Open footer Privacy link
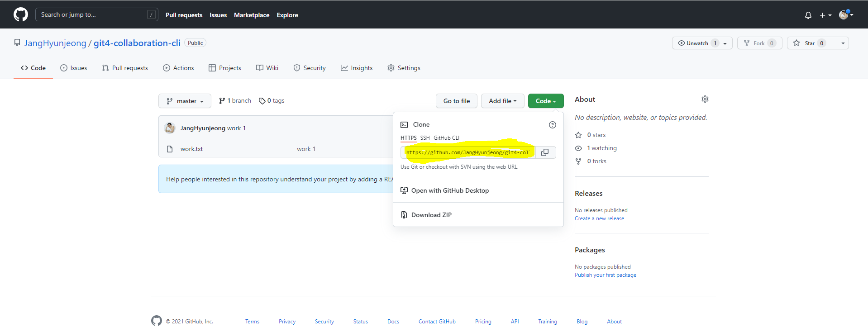Image resolution: width=868 pixels, height=327 pixels. click(x=287, y=322)
